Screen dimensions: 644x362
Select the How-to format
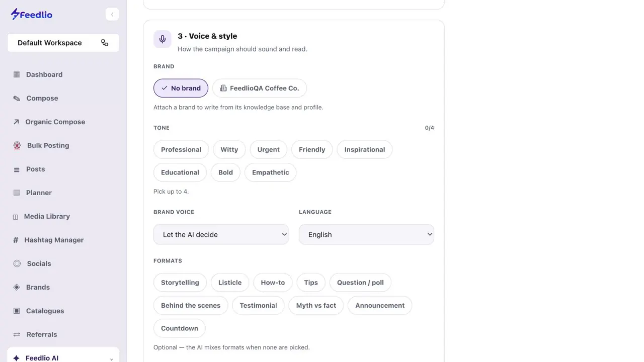point(273,283)
